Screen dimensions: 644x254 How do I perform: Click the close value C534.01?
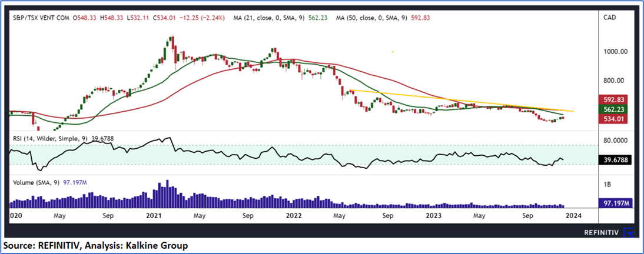coord(165,18)
